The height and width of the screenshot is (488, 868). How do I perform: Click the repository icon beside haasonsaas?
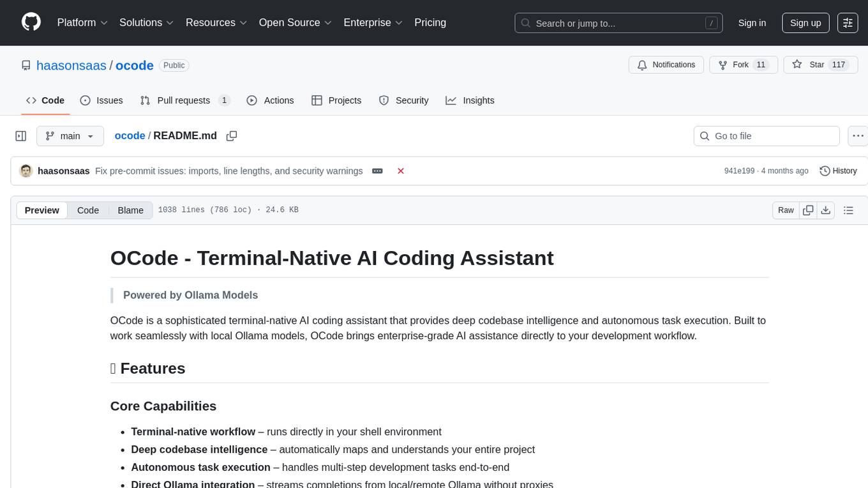pyautogui.click(x=26, y=65)
